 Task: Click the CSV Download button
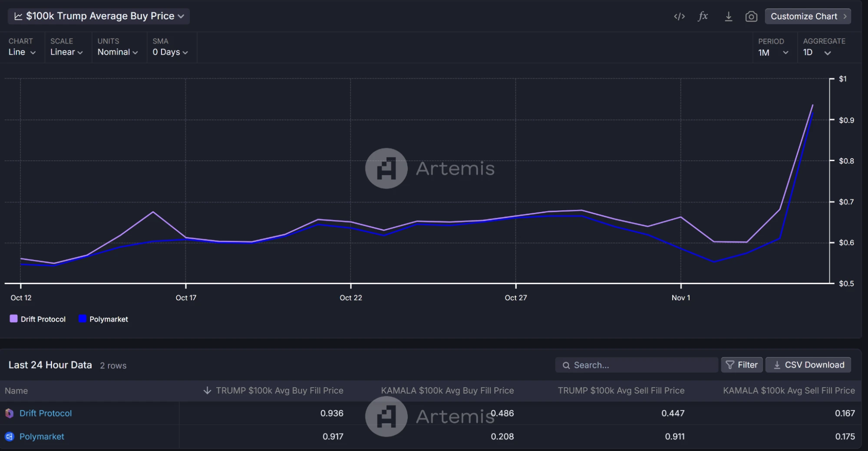click(808, 365)
